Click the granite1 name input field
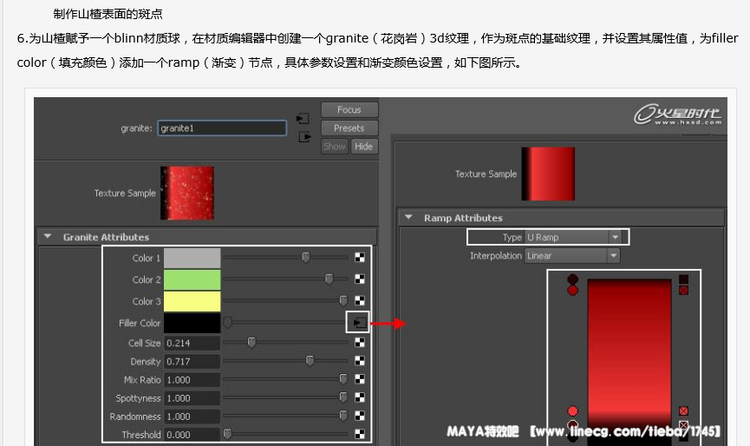750x446 pixels. click(222, 128)
